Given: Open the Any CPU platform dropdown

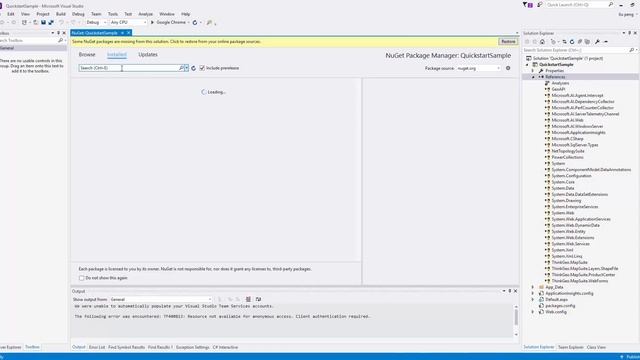Looking at the screenshot, I should click(128, 22).
